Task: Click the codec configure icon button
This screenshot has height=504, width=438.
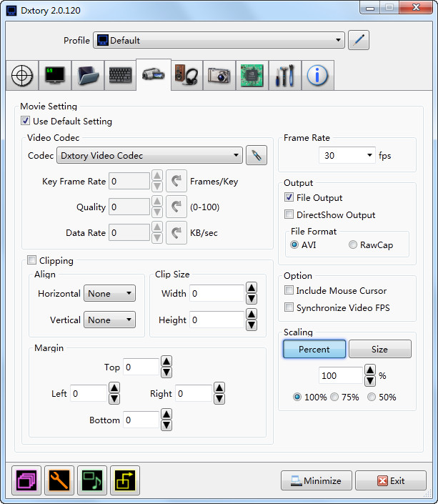Action: point(256,155)
